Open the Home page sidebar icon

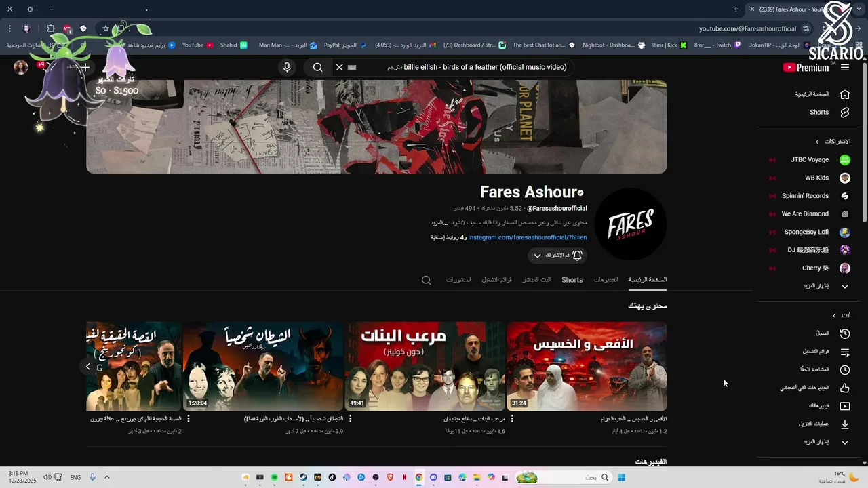click(x=845, y=94)
